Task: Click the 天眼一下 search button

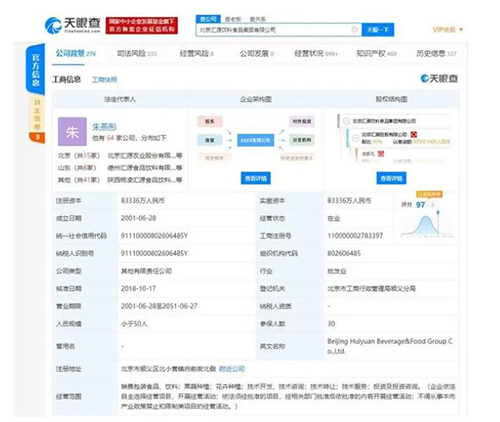Action: 378,30
